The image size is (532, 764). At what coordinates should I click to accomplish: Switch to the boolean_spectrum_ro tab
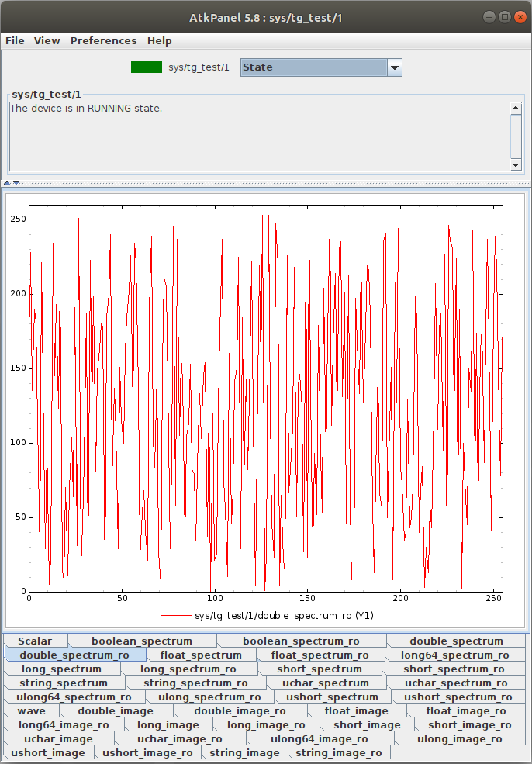(x=301, y=641)
